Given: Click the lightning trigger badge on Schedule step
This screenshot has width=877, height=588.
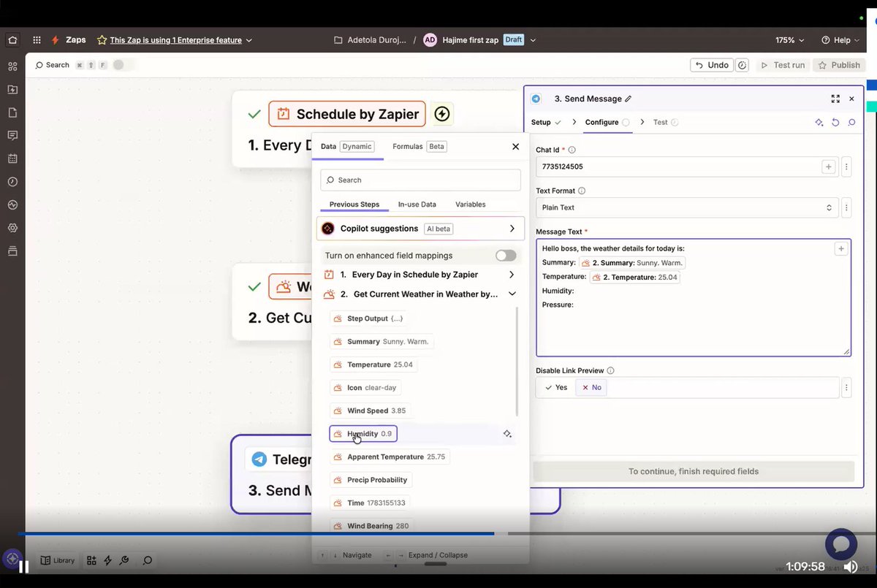Looking at the screenshot, I should click(442, 114).
